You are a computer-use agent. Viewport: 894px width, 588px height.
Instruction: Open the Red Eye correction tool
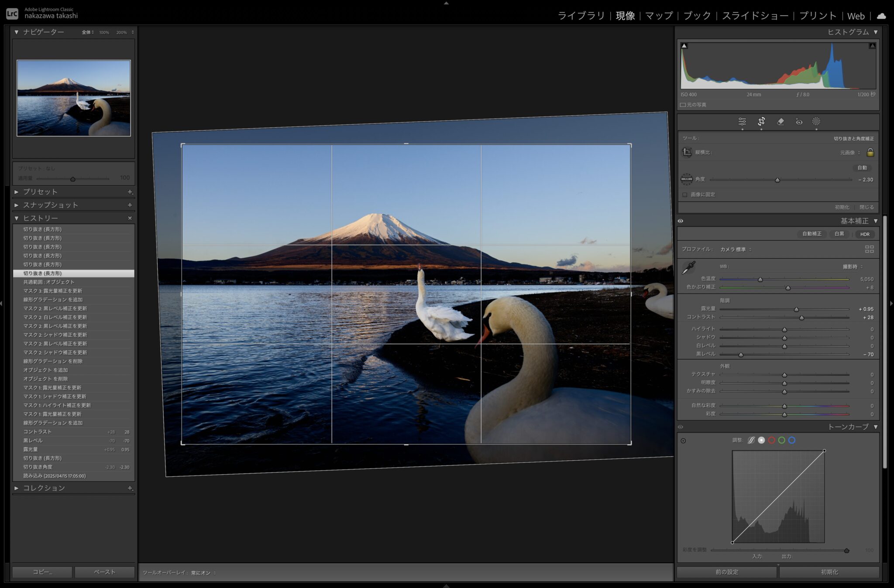click(x=799, y=122)
